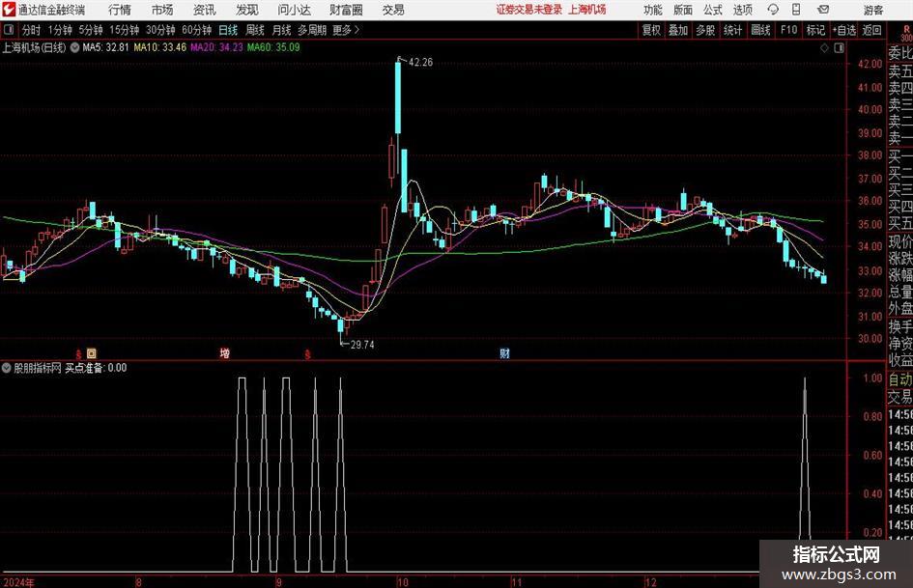Click the 叠加 overlay button
Viewport: 913px width, 588px height.
[678, 30]
